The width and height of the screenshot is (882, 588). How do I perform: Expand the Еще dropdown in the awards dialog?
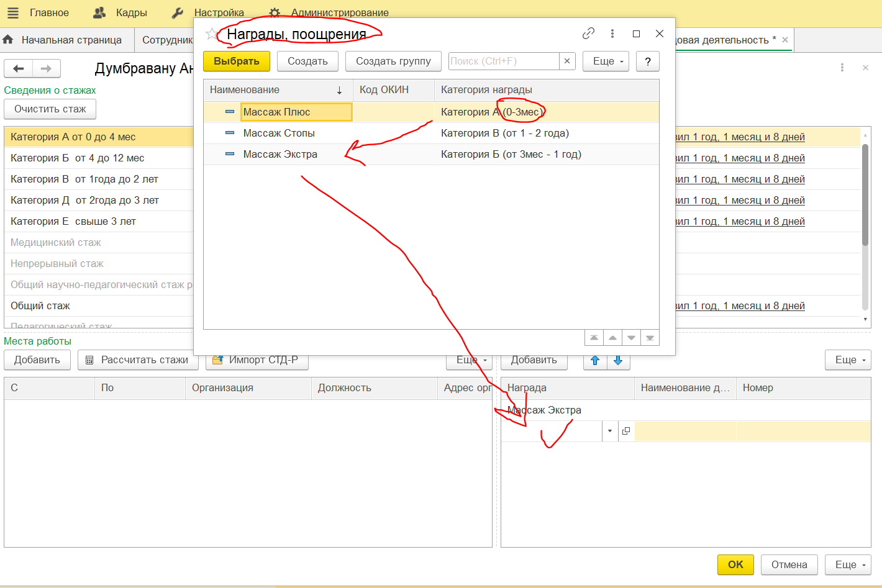(x=606, y=61)
